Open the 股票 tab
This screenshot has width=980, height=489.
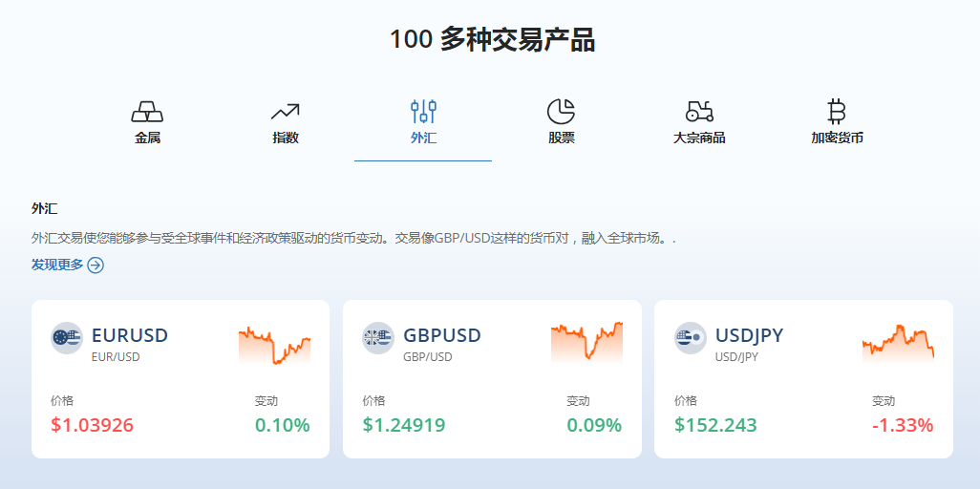561,138
